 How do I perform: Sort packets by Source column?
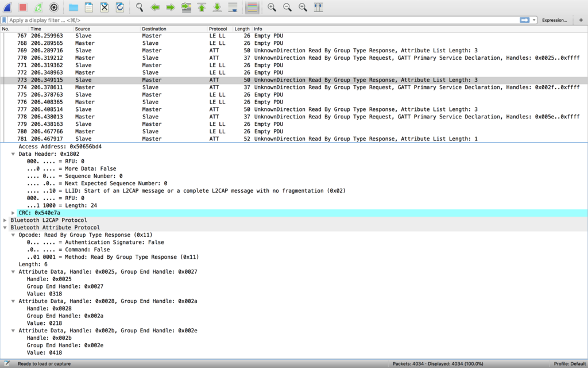(107, 29)
